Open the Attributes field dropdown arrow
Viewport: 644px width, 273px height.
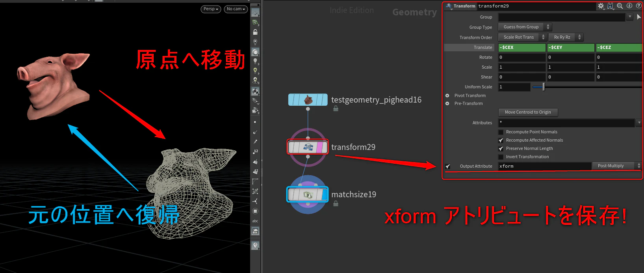[x=639, y=123]
